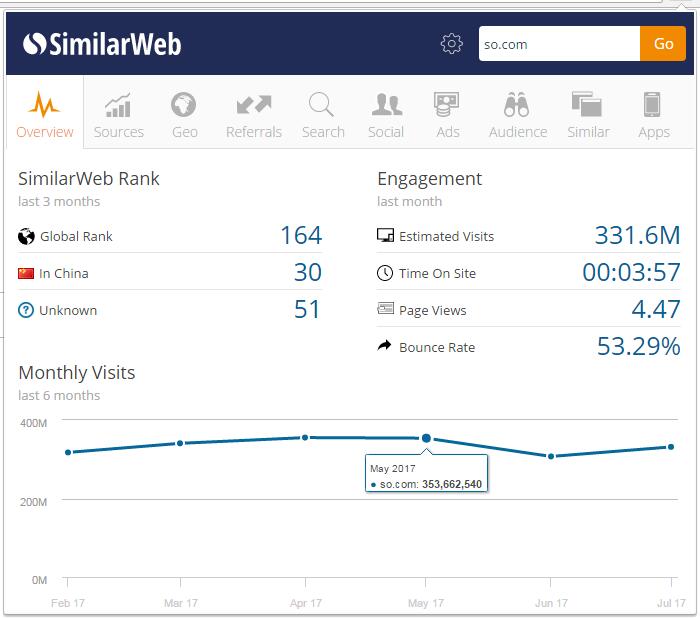
Task: Open the Sources tab
Action: [x=119, y=115]
